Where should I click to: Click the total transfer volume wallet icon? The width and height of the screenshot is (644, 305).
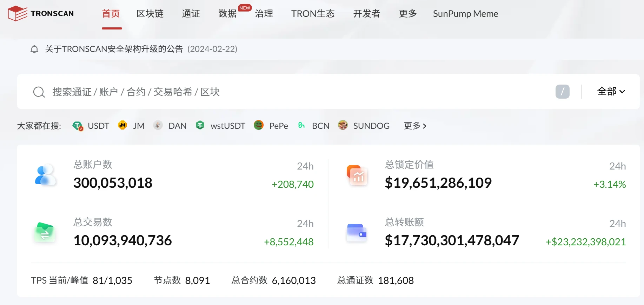pos(357,232)
